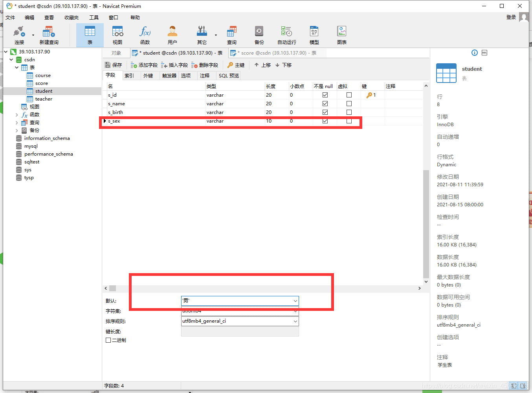The width and height of the screenshot is (532, 393).
Task: Switch to the SQL Preview (SQL 预览) tab
Action: [x=229, y=76]
